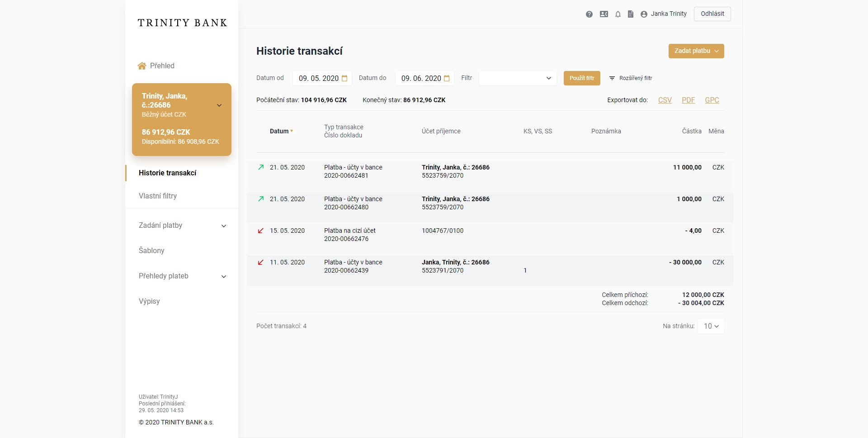Open the Zadat platbu dropdown button

coord(696,51)
